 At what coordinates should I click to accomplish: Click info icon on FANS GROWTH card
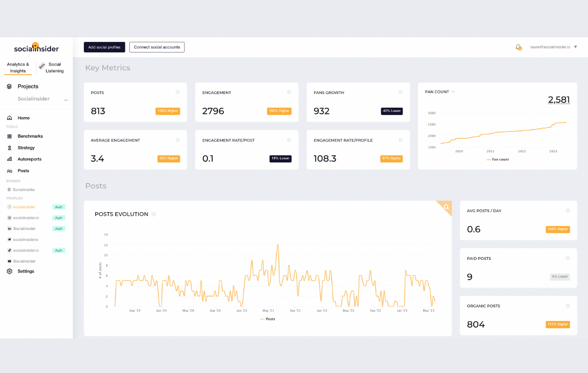[x=400, y=92]
